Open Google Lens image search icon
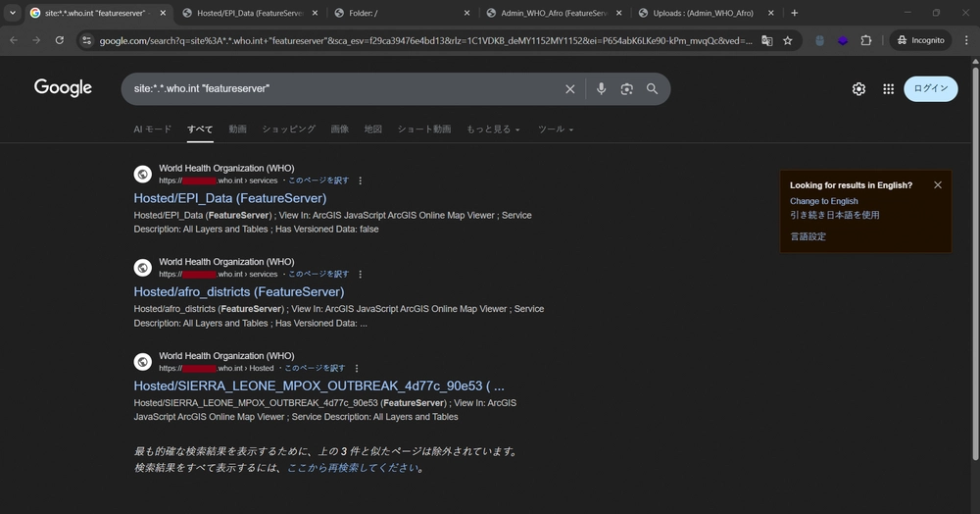 [626, 89]
